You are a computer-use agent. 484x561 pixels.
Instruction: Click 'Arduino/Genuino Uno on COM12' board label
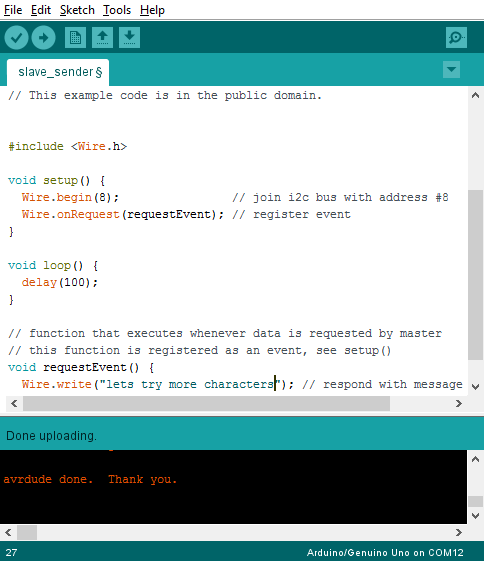(385, 553)
